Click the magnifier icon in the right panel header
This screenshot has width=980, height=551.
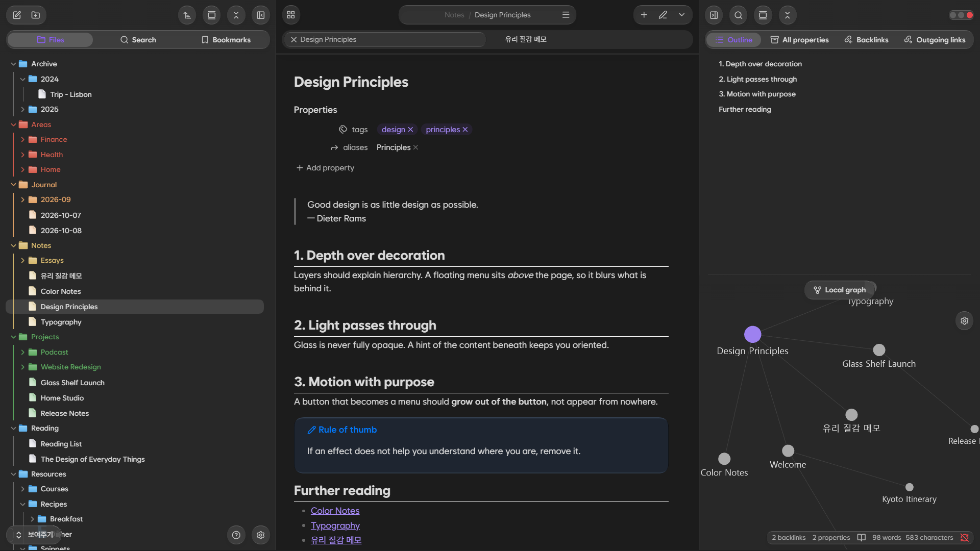coord(739,15)
